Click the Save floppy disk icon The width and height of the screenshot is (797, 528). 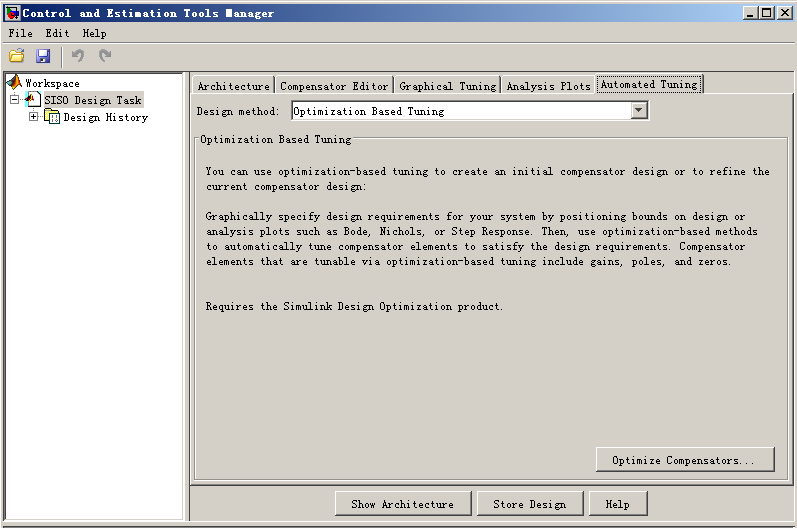pos(43,55)
